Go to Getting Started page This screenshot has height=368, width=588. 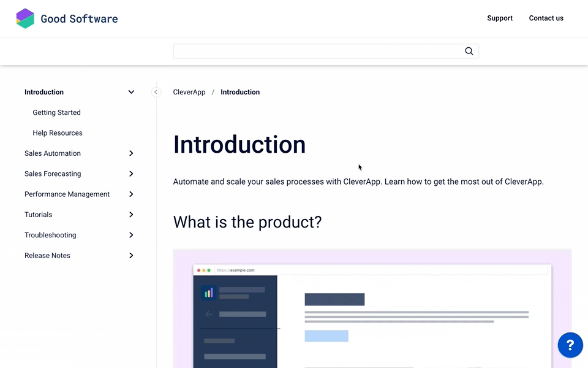[x=56, y=113]
